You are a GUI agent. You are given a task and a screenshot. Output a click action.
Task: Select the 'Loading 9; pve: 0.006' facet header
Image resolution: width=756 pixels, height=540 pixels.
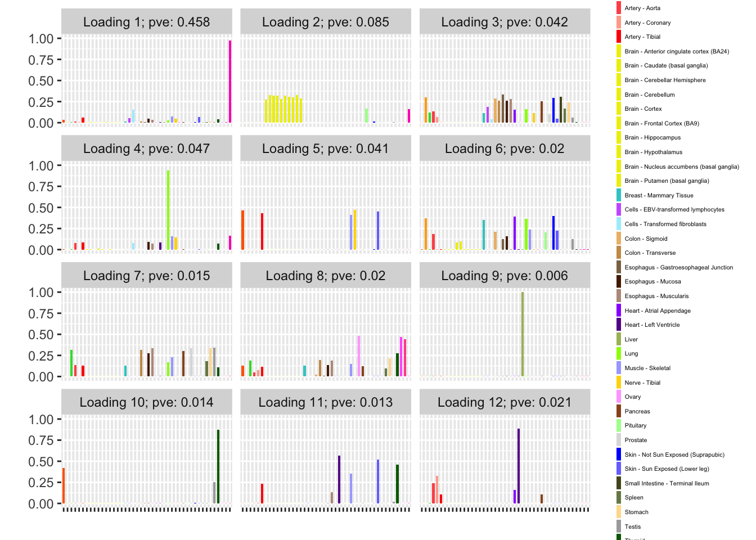[505, 276]
